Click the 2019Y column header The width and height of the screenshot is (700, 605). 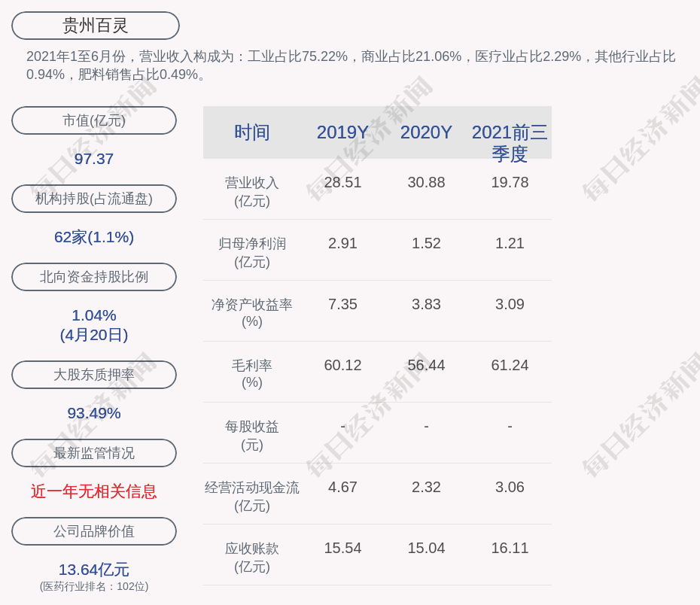342,132
